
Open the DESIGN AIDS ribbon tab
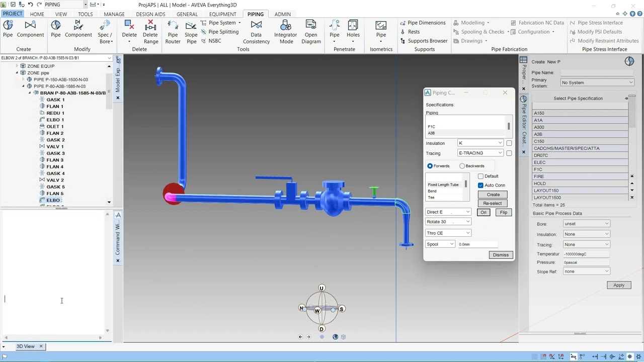coord(150,14)
